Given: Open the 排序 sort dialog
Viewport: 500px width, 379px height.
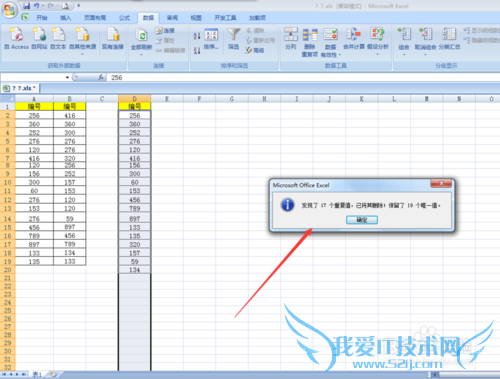Looking at the screenshot, I should click(211, 39).
